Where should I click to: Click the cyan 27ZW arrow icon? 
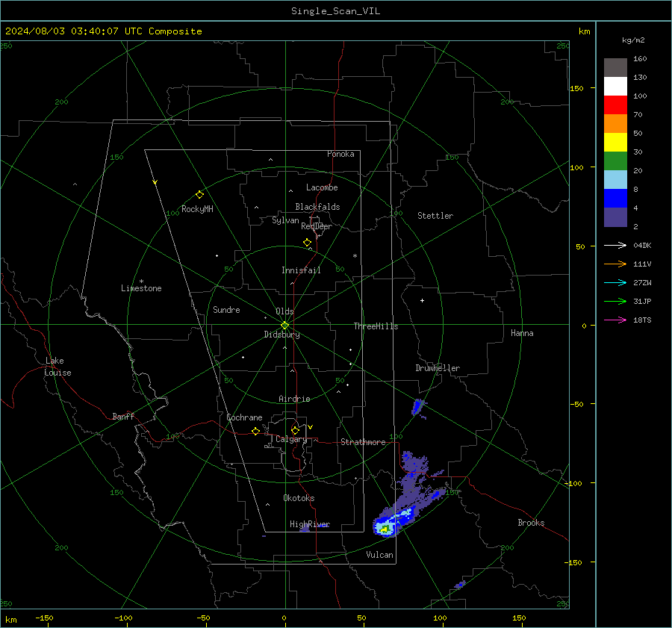click(615, 282)
